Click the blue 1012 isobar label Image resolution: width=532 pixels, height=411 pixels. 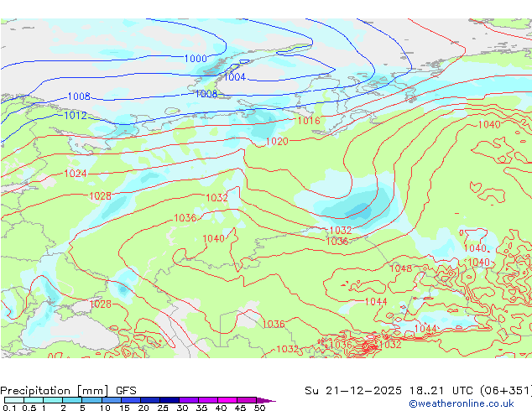coord(76,116)
